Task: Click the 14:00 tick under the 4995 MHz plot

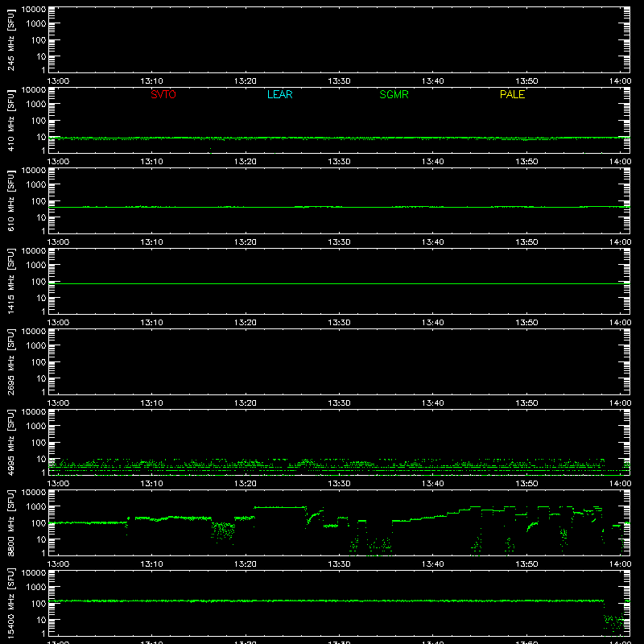Action: (x=620, y=484)
